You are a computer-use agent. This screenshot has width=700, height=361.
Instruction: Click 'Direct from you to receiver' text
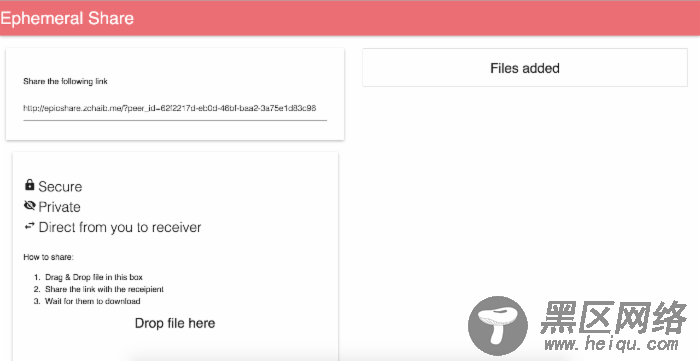120,228
